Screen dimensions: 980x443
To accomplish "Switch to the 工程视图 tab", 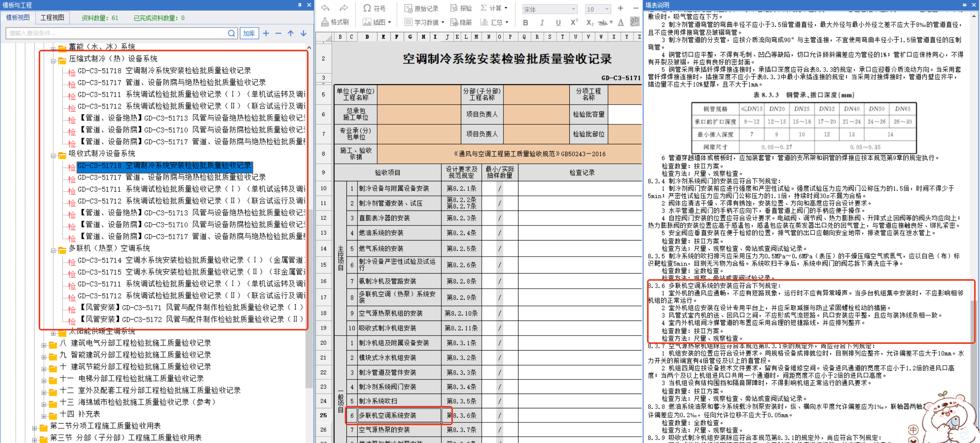I will pos(52,18).
